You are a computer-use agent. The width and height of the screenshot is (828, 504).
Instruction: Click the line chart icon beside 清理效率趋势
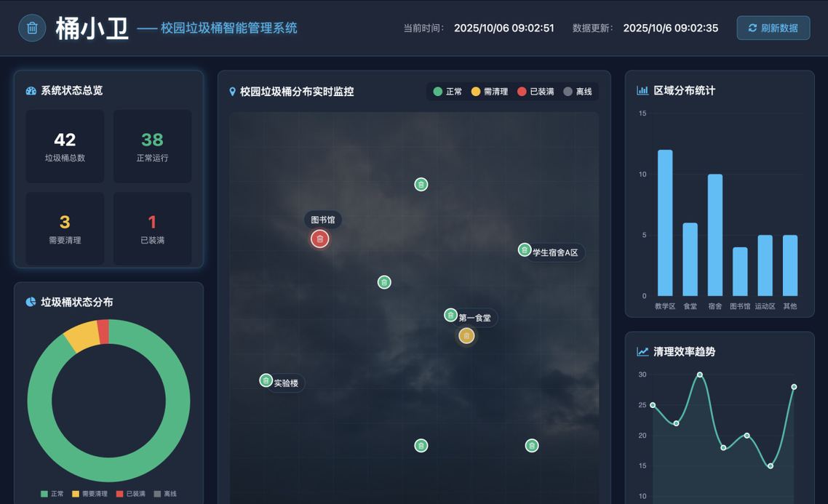tap(642, 352)
